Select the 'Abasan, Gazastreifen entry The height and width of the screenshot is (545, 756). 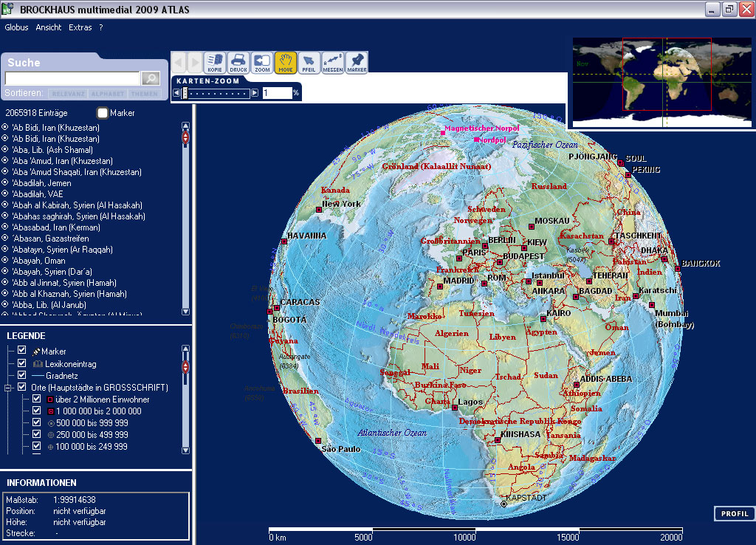coord(50,239)
